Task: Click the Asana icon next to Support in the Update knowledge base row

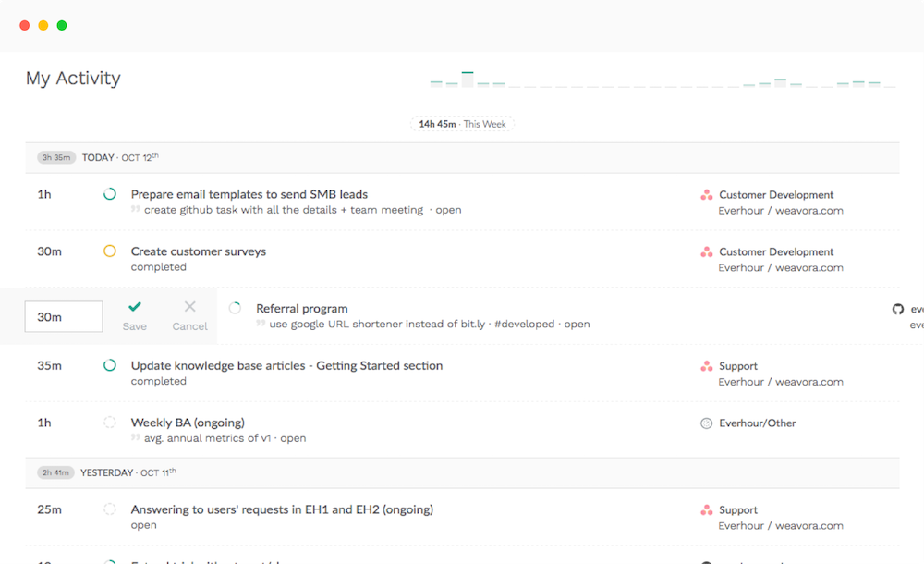Action: click(707, 366)
